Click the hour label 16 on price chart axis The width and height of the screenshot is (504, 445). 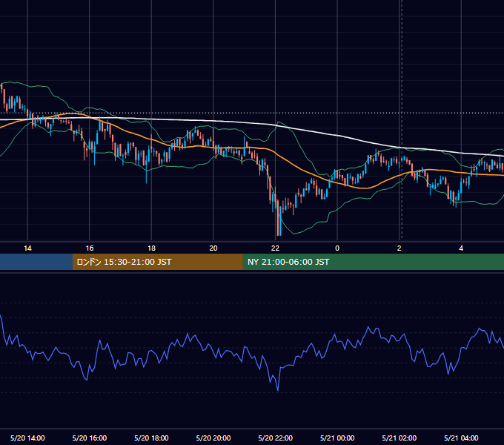(90, 248)
